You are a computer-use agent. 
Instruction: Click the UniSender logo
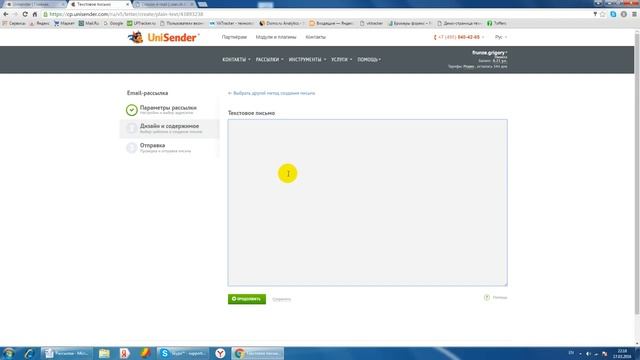tap(163, 37)
